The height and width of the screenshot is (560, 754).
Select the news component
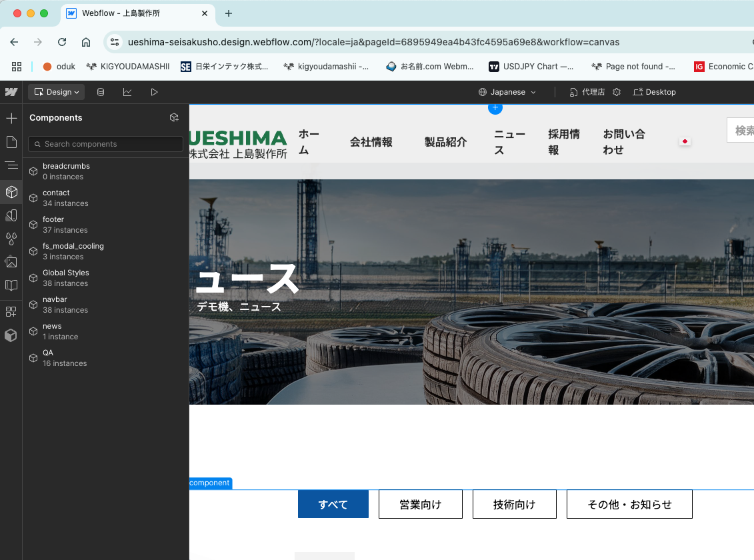(x=106, y=331)
